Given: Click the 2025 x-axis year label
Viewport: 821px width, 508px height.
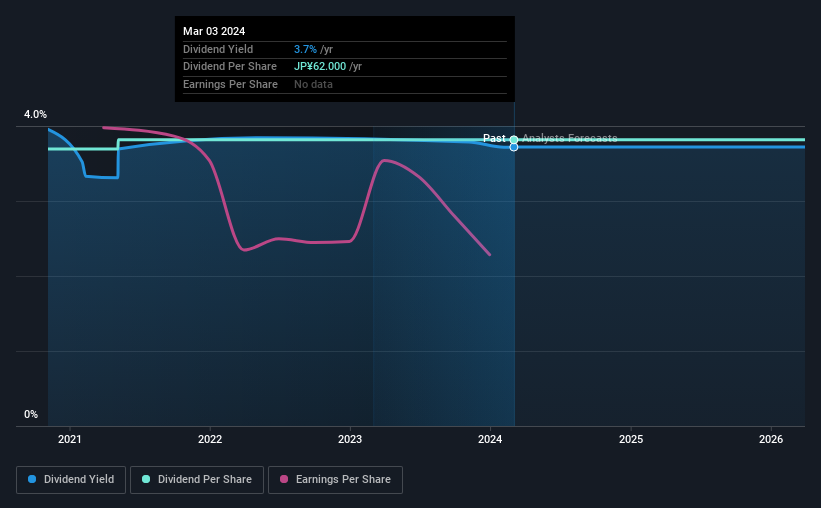Looking at the screenshot, I should click(x=631, y=439).
